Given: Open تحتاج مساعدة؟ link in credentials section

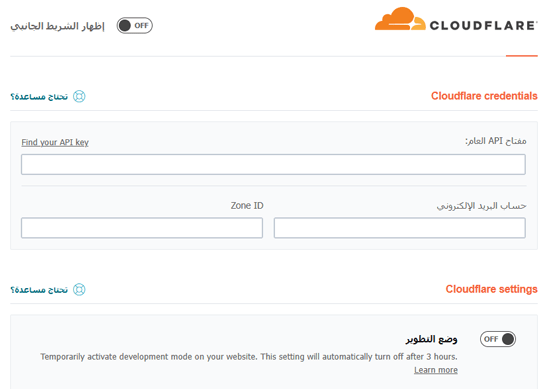Looking at the screenshot, I should (x=39, y=97).
